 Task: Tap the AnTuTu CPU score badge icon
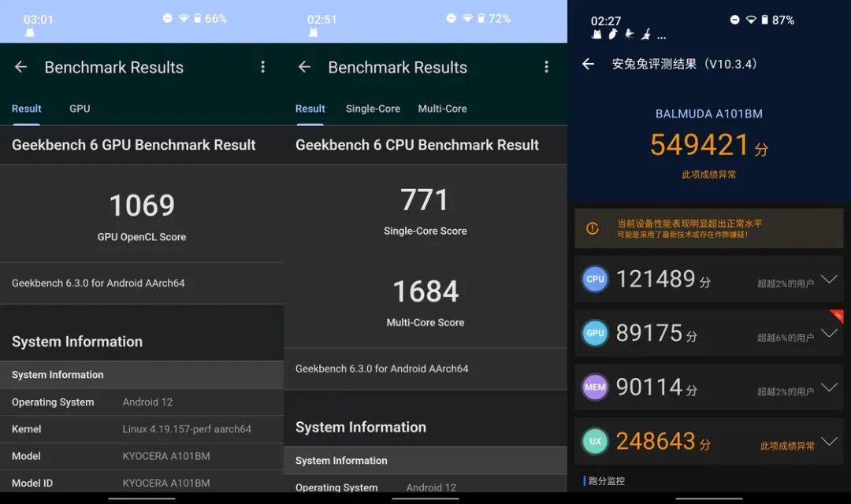(596, 279)
